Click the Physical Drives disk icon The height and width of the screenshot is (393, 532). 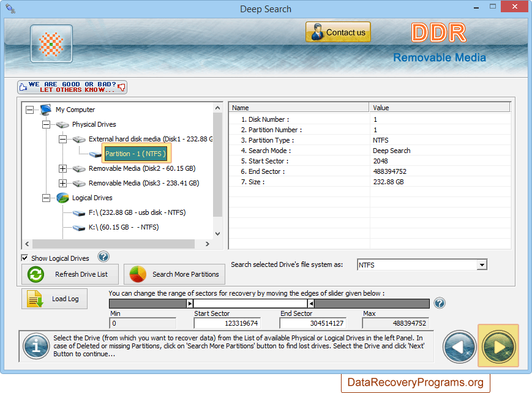point(62,125)
